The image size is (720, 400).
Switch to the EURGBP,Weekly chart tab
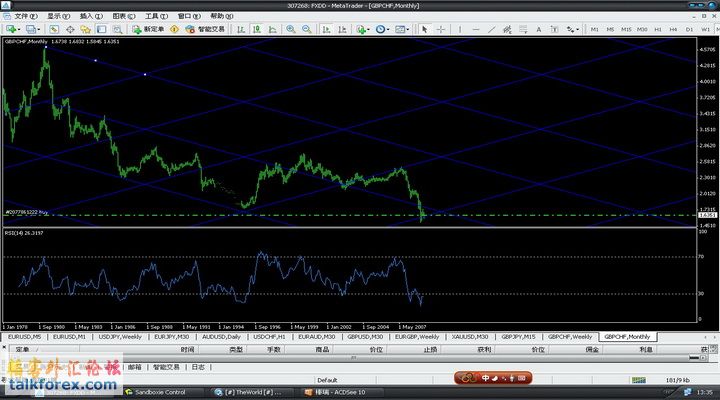(x=417, y=337)
